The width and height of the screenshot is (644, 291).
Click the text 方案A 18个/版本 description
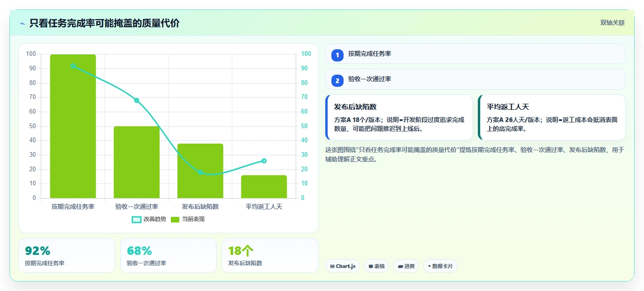(399, 124)
